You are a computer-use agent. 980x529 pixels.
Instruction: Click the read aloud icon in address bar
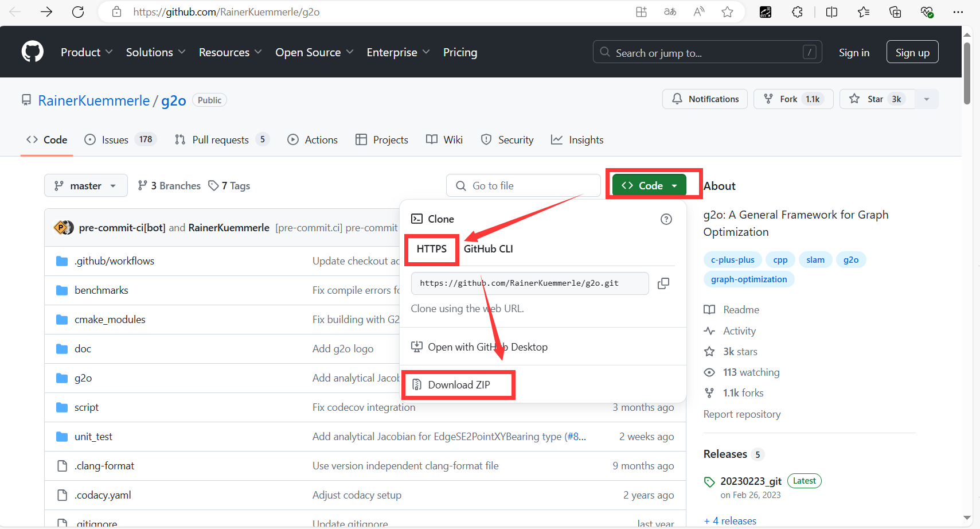tap(698, 11)
